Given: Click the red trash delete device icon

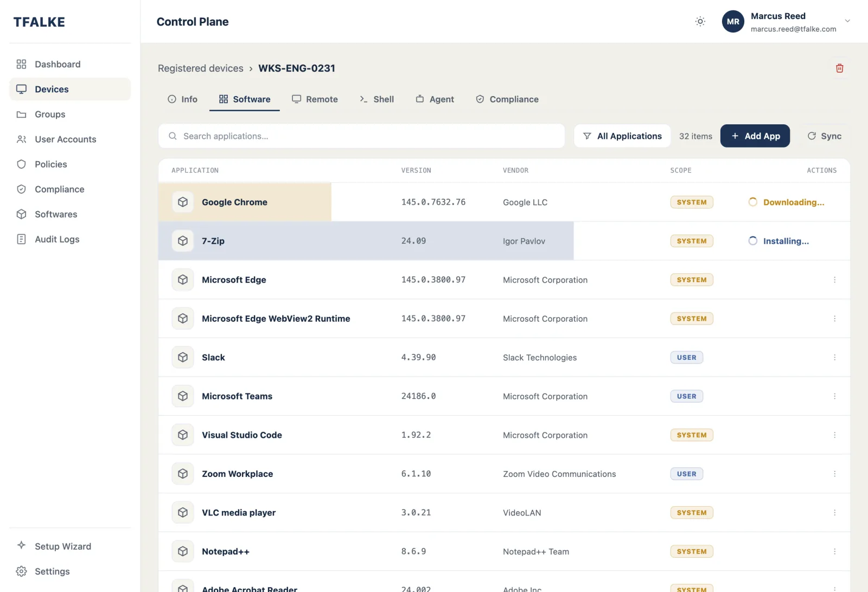Looking at the screenshot, I should (x=839, y=68).
